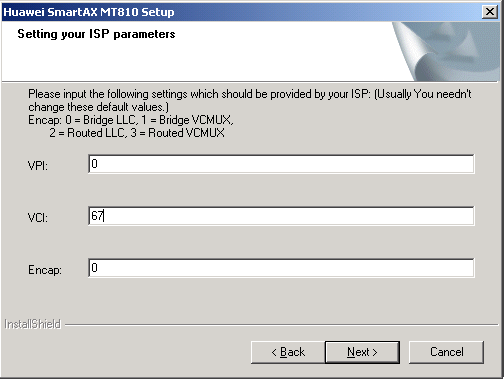Screen dimensions: 504x379
Task: Click the VPI label
Action: 38,165
